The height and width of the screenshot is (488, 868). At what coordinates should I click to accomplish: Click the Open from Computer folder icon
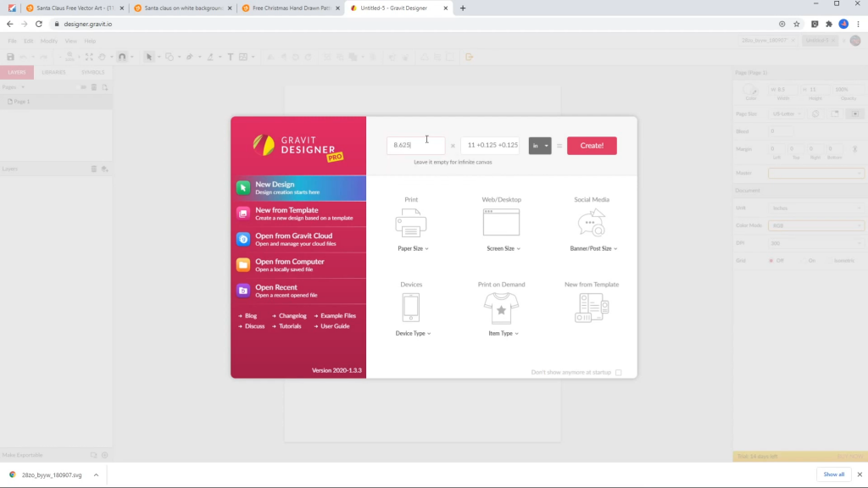pyautogui.click(x=243, y=264)
